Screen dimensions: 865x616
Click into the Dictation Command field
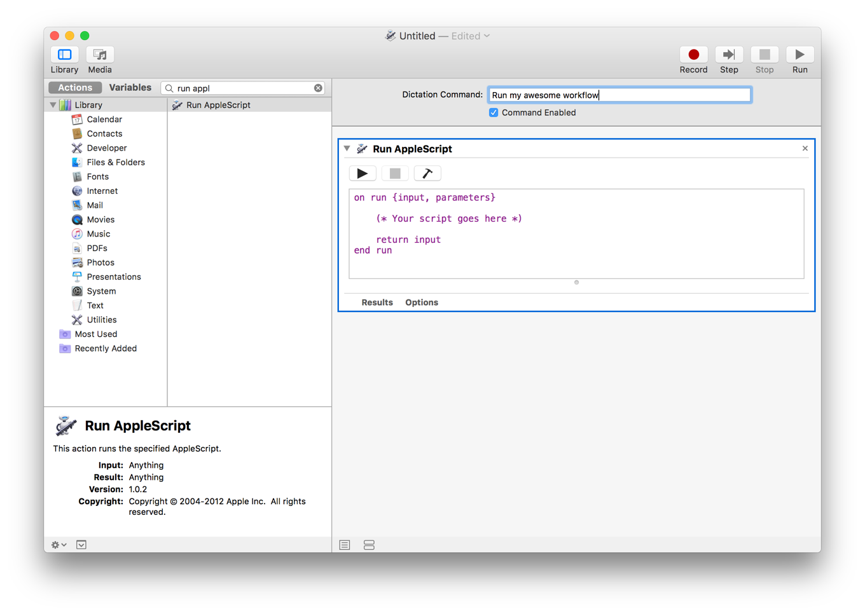point(619,95)
